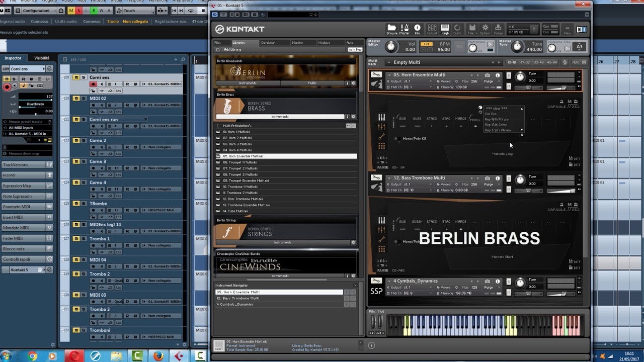Open the Info icon in Kontakt header
Viewport: 644px width, 362px height.
417,29
